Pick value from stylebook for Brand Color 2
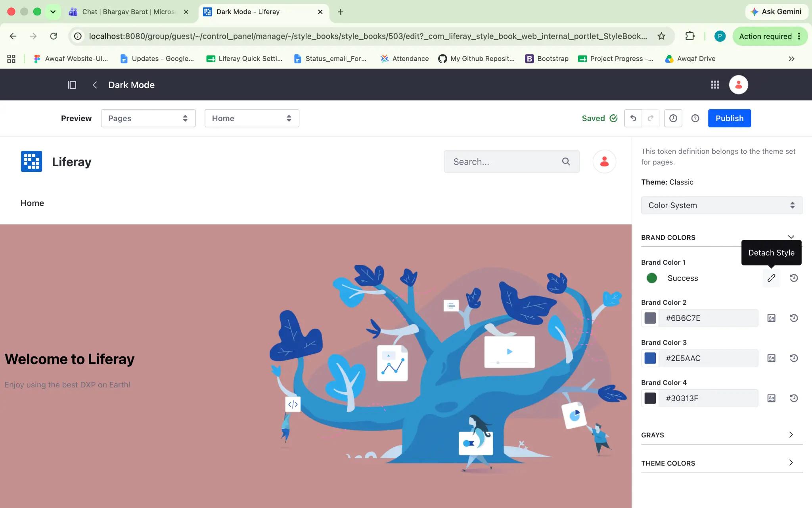The width and height of the screenshot is (812, 508). [771, 318]
